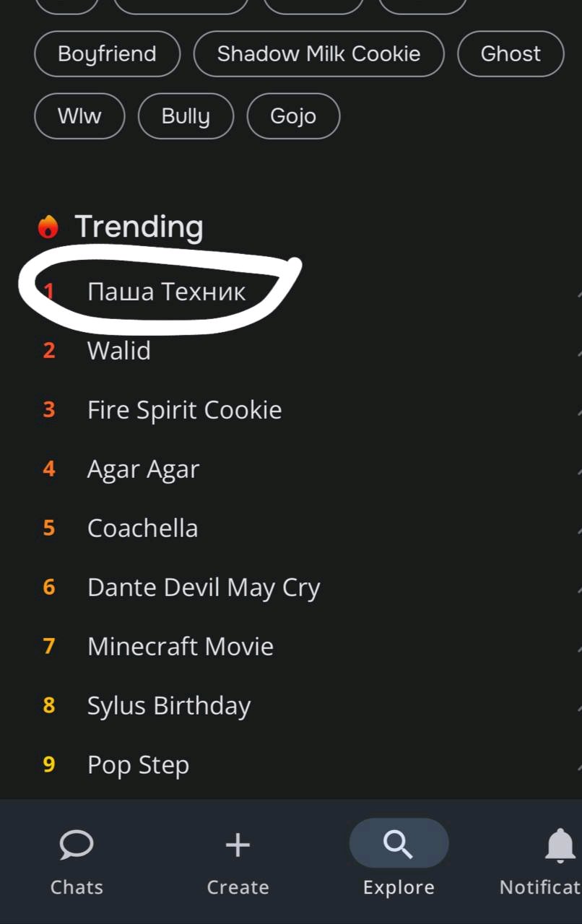Tap the Create plus icon
Viewport: 582px width, 924px height.
click(x=238, y=845)
